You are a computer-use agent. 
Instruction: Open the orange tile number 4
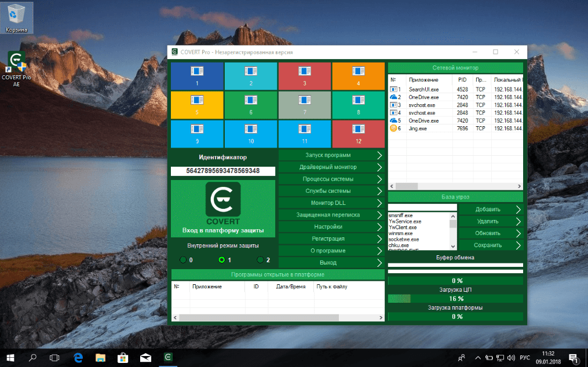pos(358,75)
